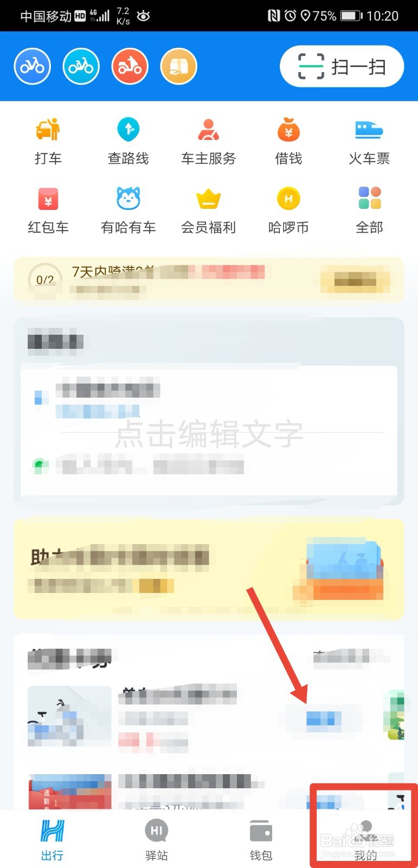Open 红包车 red packet bike
This screenshot has width=418, height=868.
48,210
